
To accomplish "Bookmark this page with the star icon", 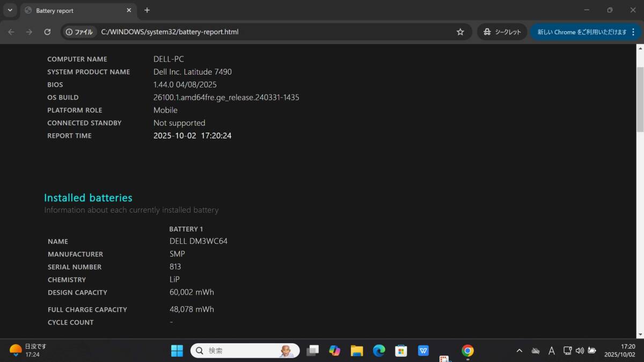I will click(460, 32).
